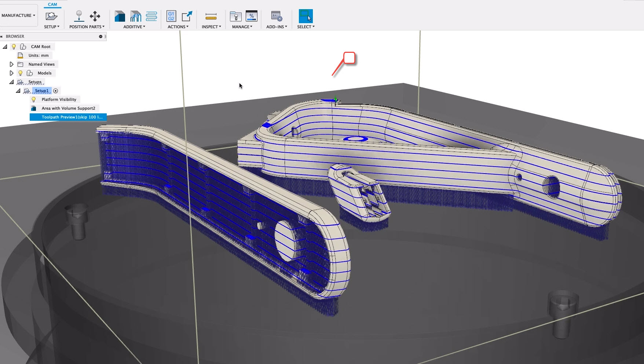Toggle the Setup1 active radio button
The height and width of the screenshot is (364, 644).
56,91
